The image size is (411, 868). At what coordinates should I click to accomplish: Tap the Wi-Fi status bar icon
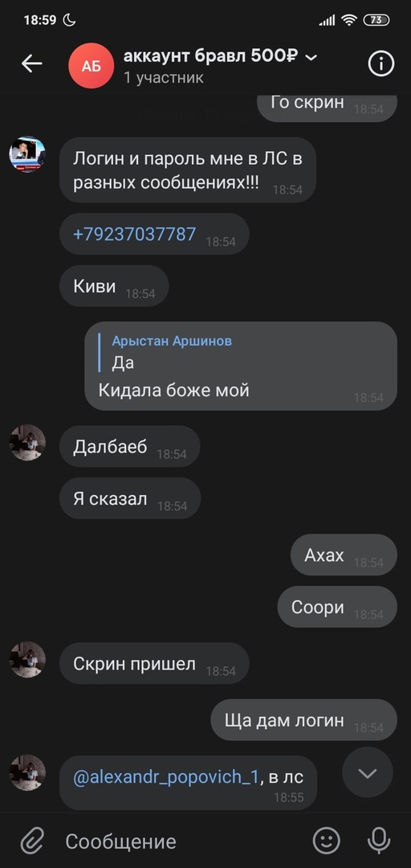pos(349,20)
